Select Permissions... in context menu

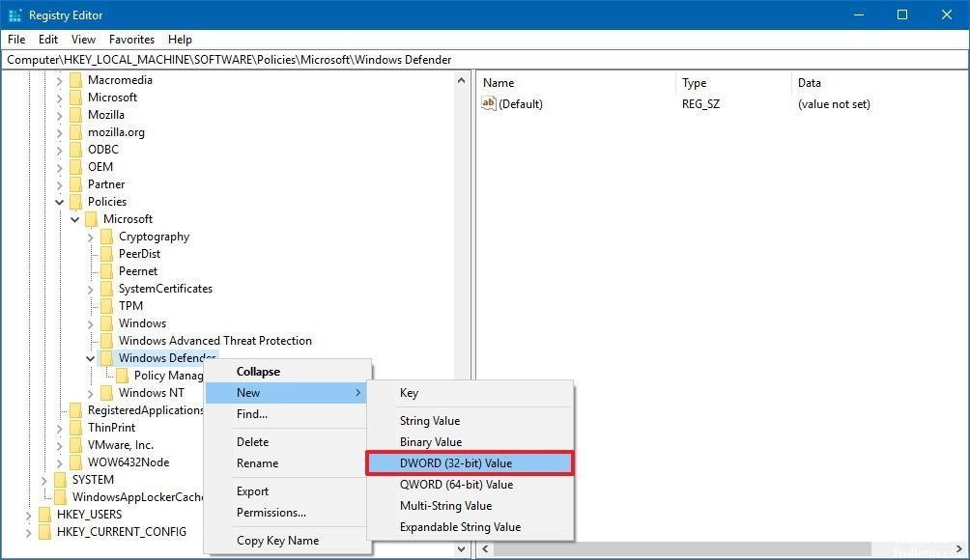point(271,513)
